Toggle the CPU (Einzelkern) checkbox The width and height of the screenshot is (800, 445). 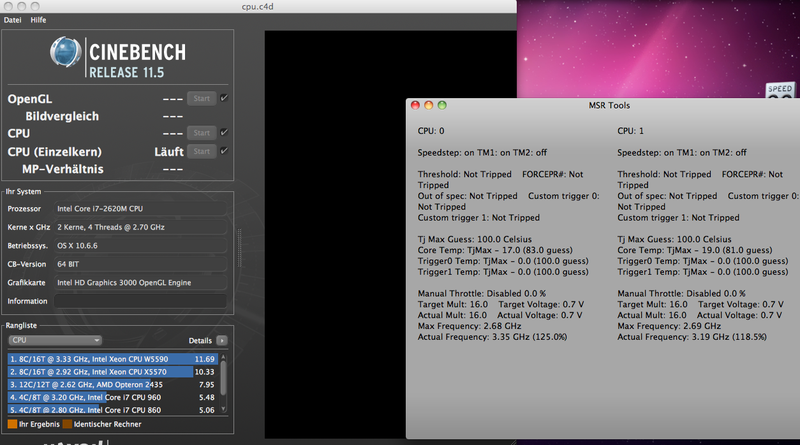click(223, 151)
